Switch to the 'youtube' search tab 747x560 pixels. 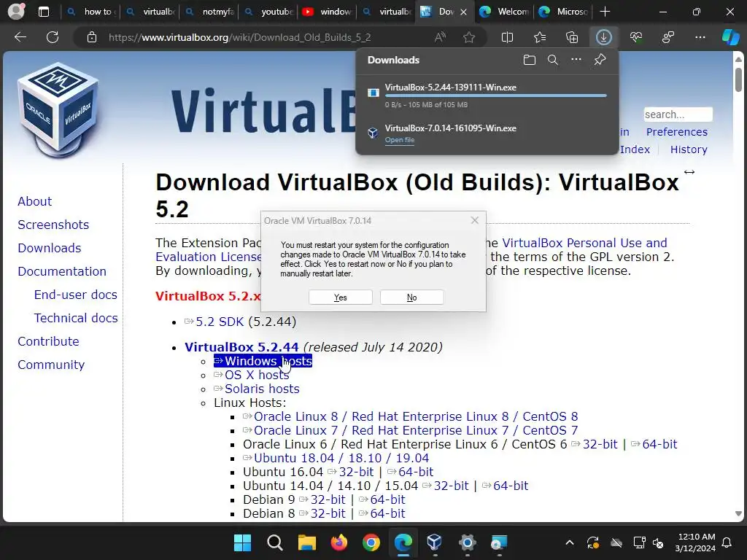coord(268,12)
